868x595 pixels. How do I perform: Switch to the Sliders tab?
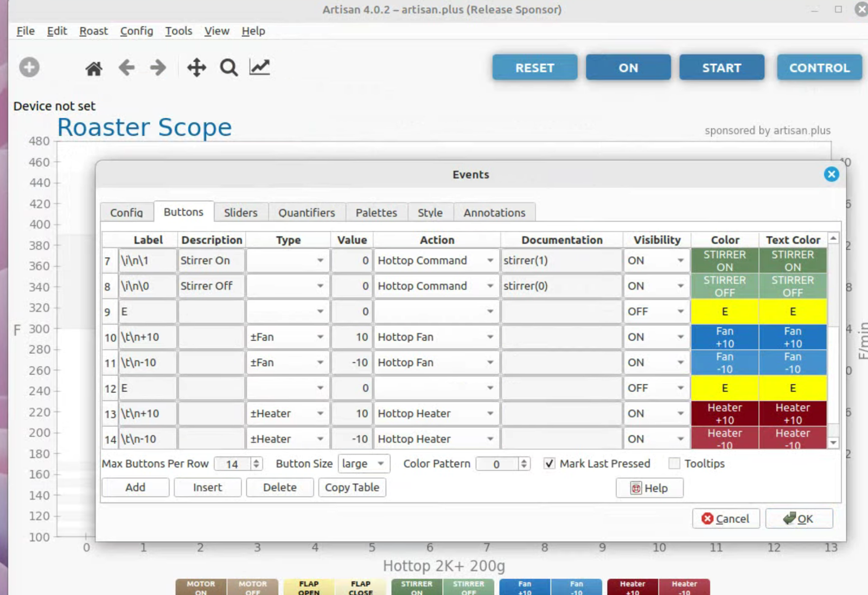240,212
